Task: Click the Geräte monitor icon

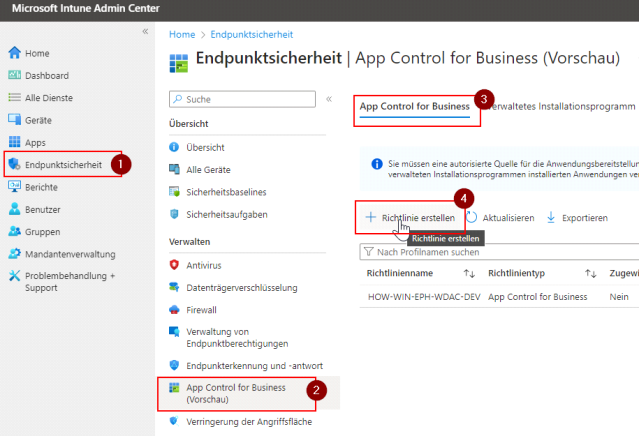Action: coord(14,119)
